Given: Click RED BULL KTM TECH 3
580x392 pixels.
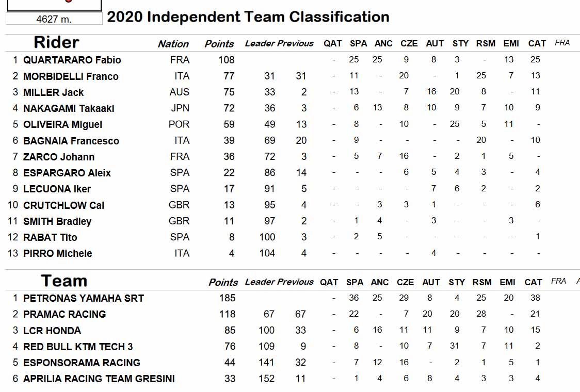Looking at the screenshot, I should pyautogui.click(x=78, y=347).
